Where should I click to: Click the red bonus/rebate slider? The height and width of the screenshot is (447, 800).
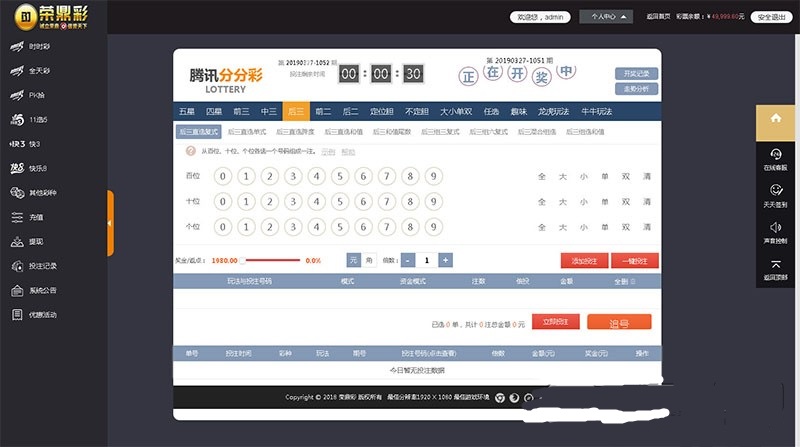click(270, 260)
